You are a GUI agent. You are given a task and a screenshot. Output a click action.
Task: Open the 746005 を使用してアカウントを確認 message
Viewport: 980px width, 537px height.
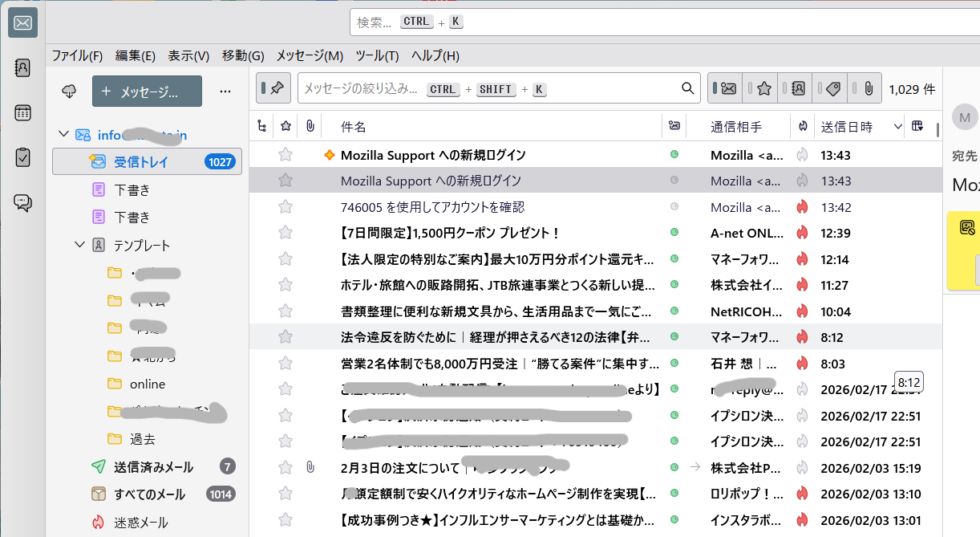[432, 207]
